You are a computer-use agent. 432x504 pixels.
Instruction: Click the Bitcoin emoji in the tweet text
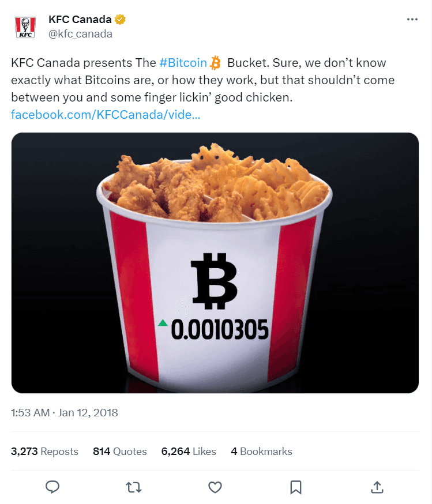point(215,62)
